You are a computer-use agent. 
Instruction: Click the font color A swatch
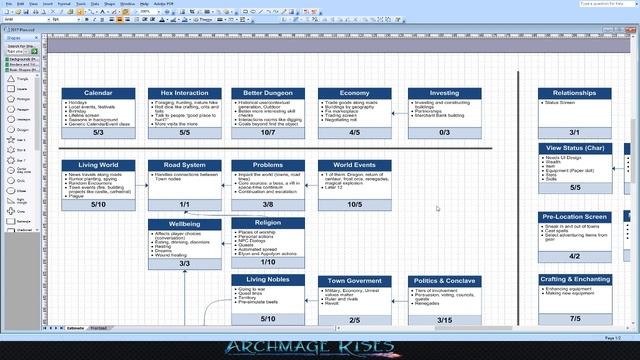(x=162, y=20)
